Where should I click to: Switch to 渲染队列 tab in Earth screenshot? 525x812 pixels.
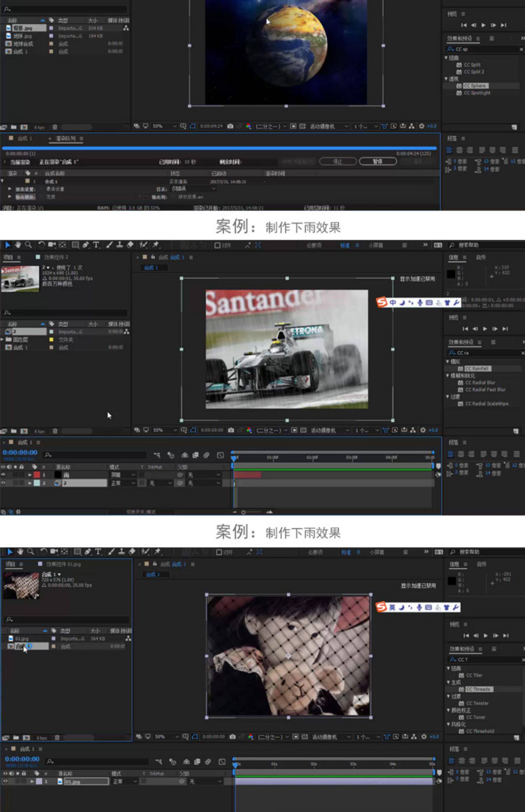(65, 138)
